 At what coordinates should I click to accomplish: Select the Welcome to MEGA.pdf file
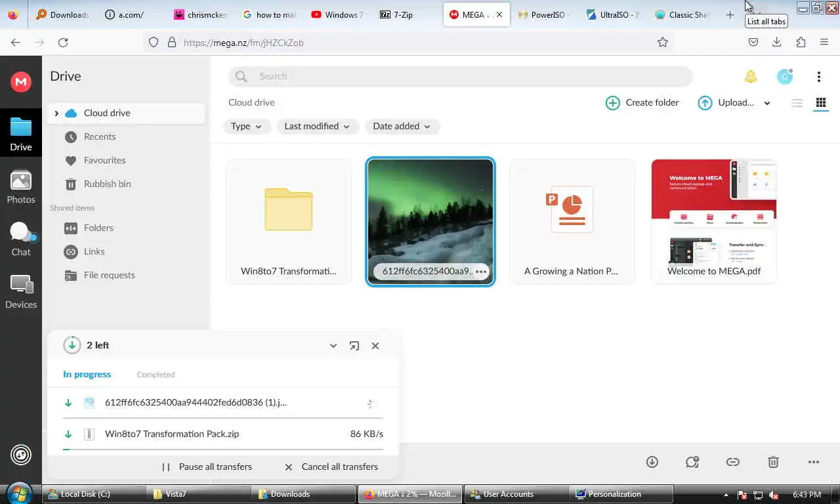click(714, 222)
